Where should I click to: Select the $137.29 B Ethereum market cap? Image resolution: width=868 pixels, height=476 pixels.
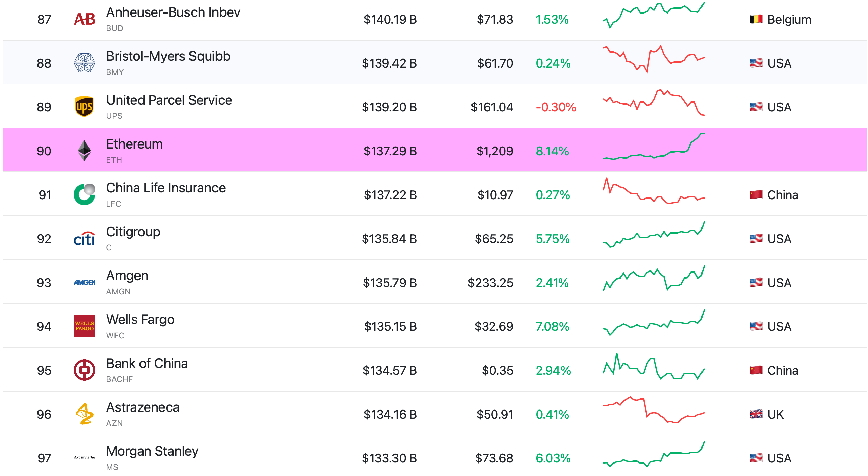(x=390, y=151)
